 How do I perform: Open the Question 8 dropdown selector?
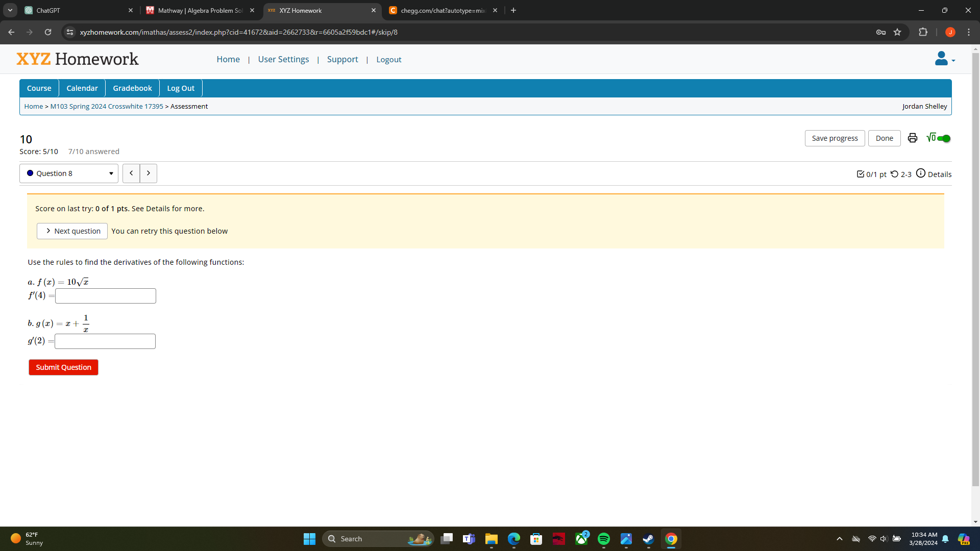[68, 173]
